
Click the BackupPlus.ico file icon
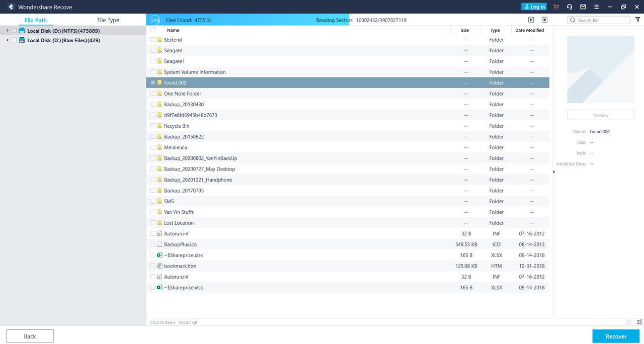click(x=159, y=244)
